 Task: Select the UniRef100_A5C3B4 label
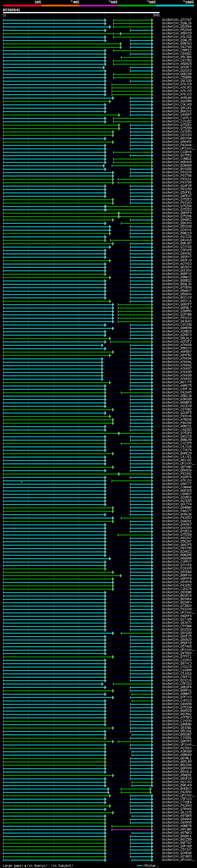177,57
